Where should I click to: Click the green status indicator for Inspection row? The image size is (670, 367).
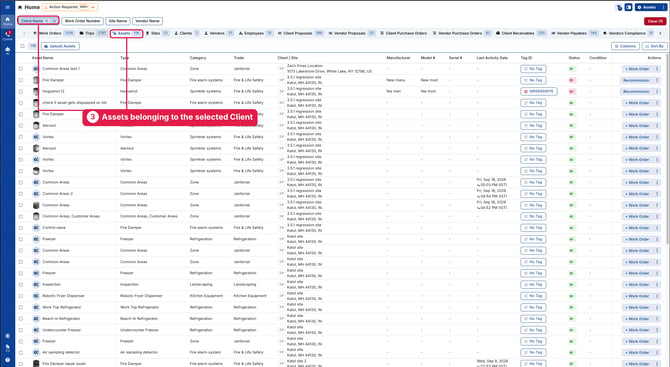pyautogui.click(x=572, y=285)
